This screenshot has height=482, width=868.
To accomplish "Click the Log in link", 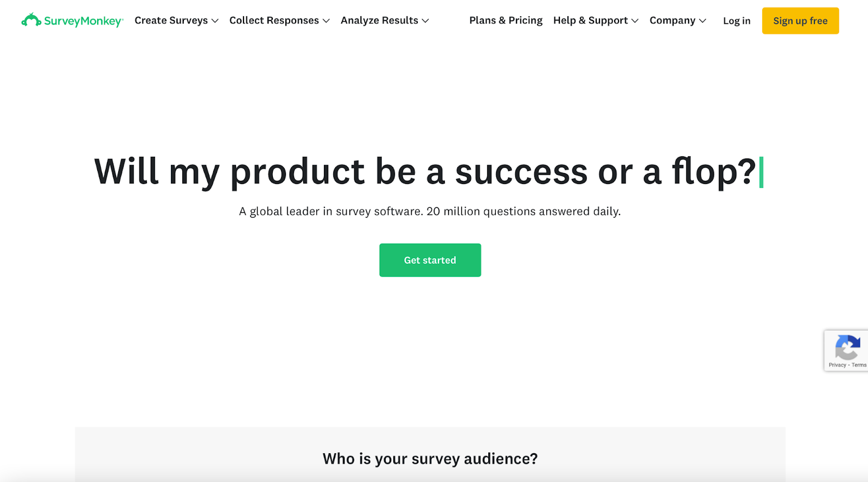I will [x=737, y=21].
